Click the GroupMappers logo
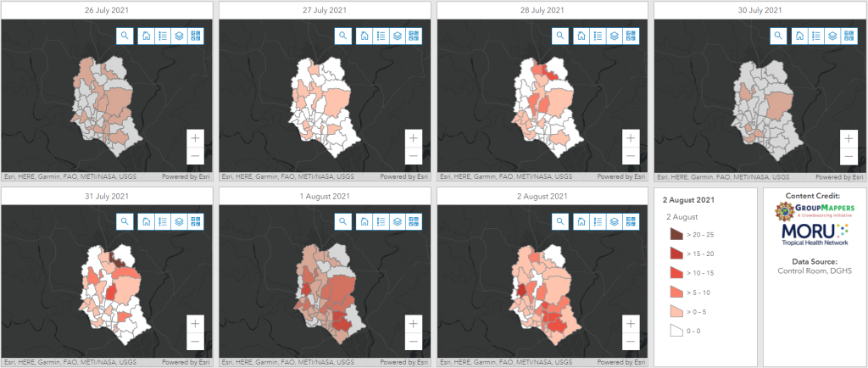Image resolution: width=868 pixels, height=368 pixels. pyautogui.click(x=813, y=212)
